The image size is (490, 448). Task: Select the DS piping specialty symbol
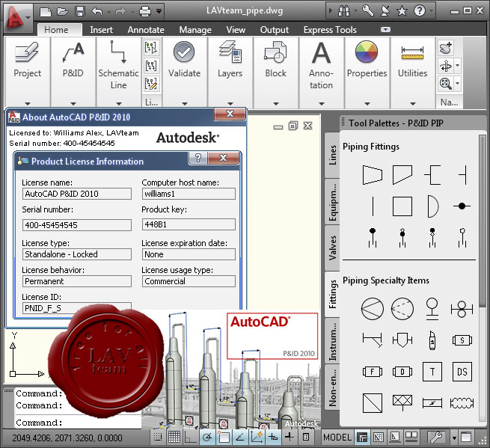pos(462,372)
